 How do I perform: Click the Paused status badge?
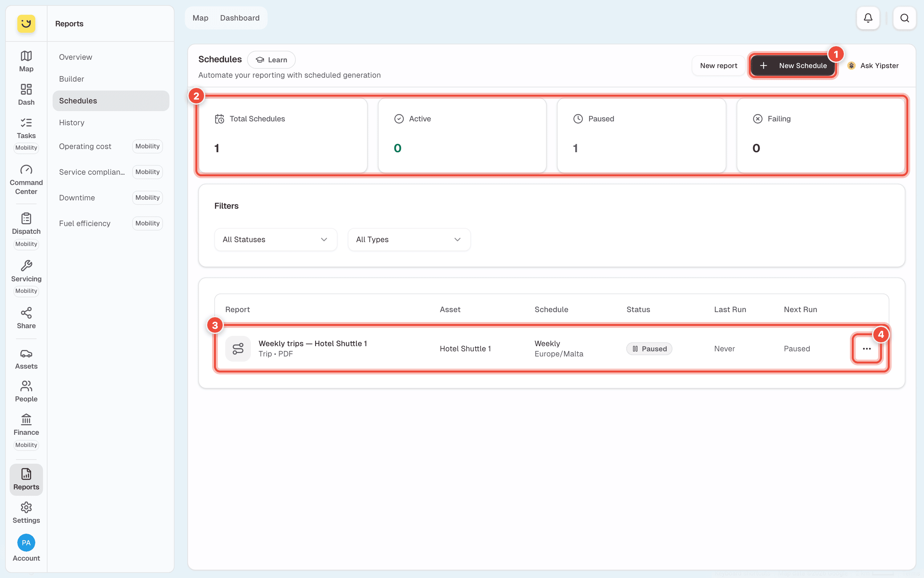pyautogui.click(x=649, y=349)
